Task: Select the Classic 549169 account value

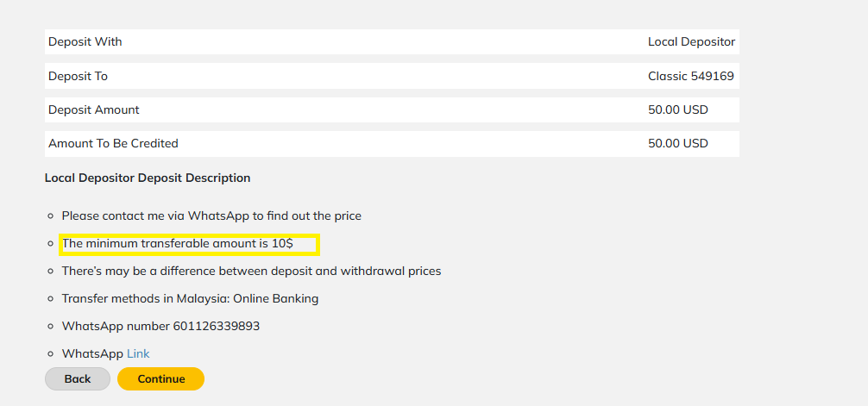Action: click(691, 76)
